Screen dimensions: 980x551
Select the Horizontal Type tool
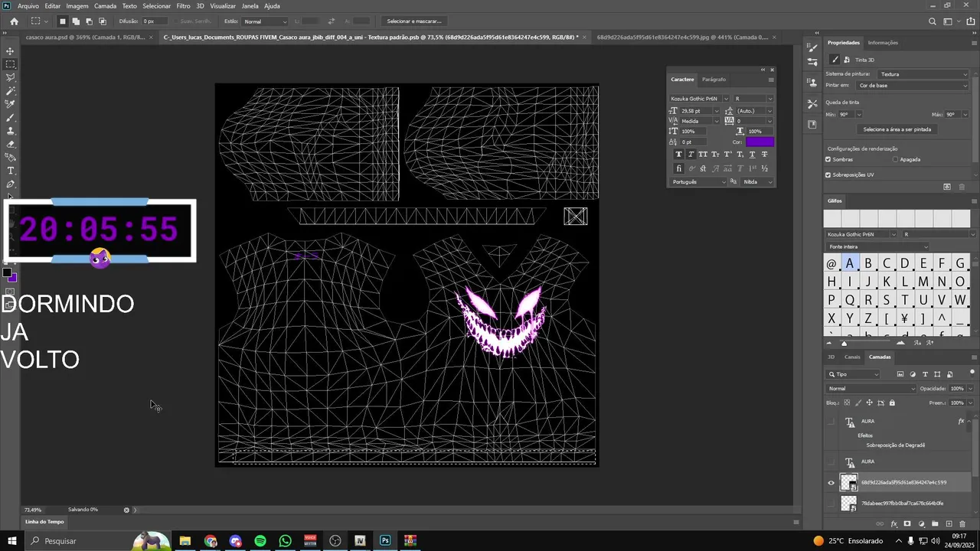click(x=11, y=171)
